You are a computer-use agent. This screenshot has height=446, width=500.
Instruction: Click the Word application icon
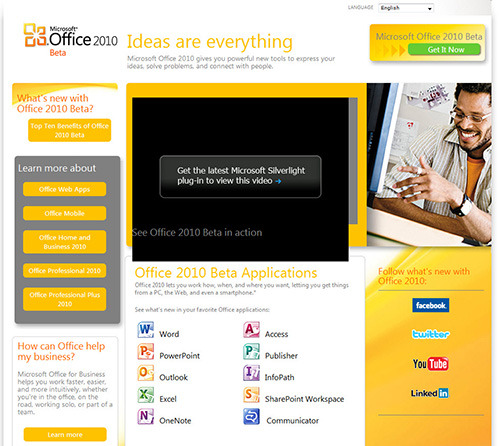[x=146, y=330]
